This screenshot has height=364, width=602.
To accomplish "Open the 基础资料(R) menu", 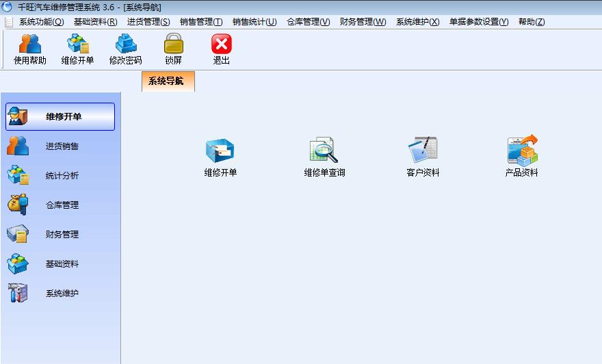I will click(95, 22).
